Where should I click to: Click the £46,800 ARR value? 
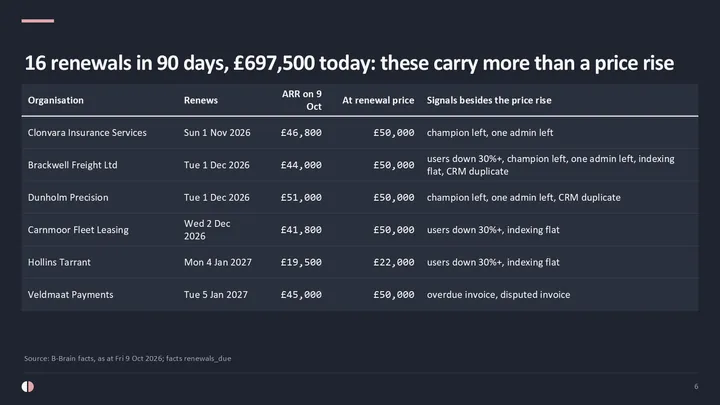301,133
